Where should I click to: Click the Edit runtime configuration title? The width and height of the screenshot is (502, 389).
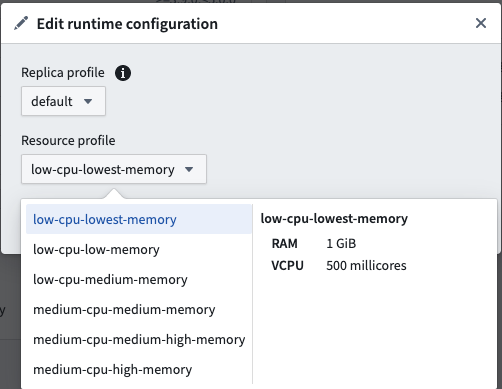coord(127,24)
